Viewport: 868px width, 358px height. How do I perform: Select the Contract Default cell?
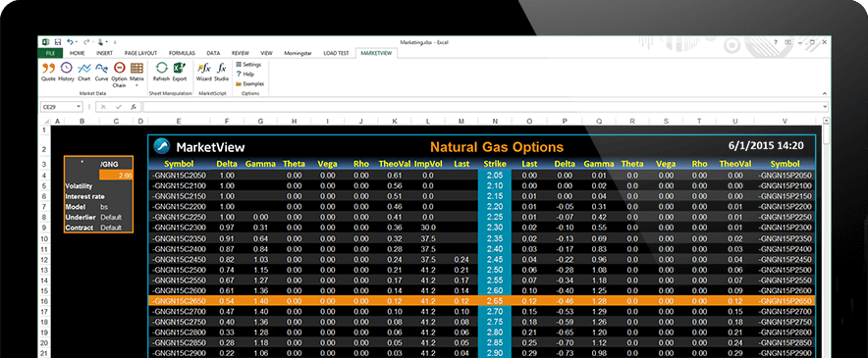116,228
